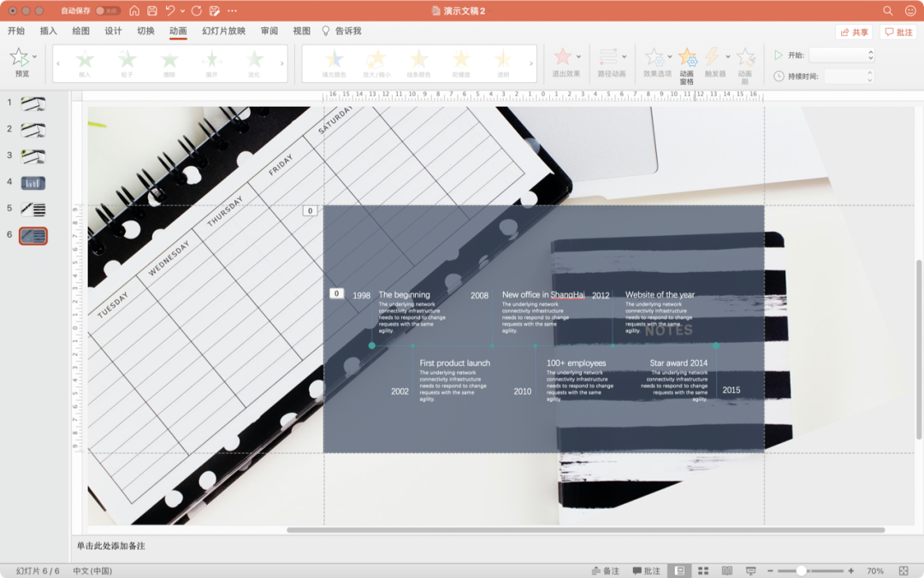Select the 轮子 entrance effect
The image size is (924, 578).
127,63
